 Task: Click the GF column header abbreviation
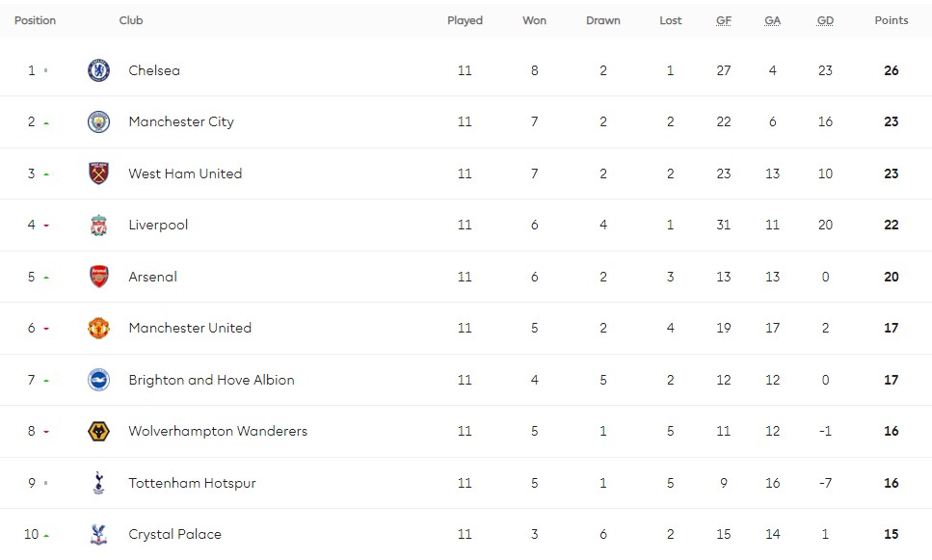pyautogui.click(x=724, y=21)
